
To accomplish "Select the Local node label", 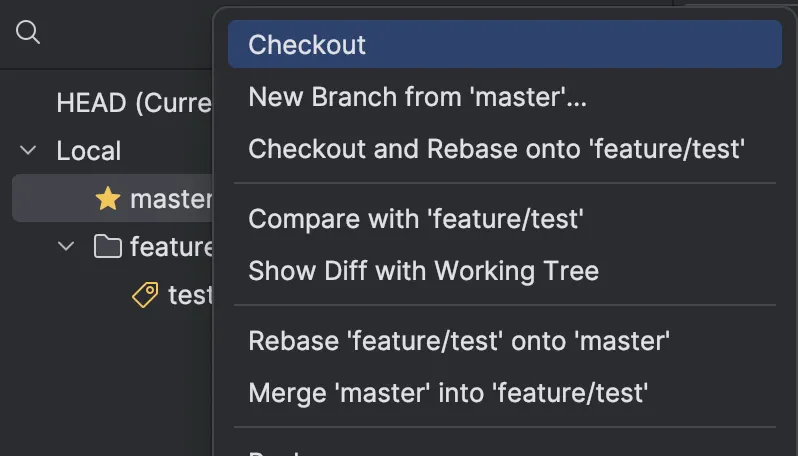I will (x=88, y=151).
